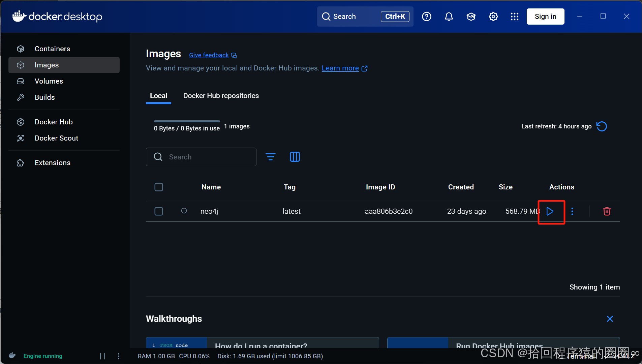Close the Walkthroughs section

tap(610, 319)
